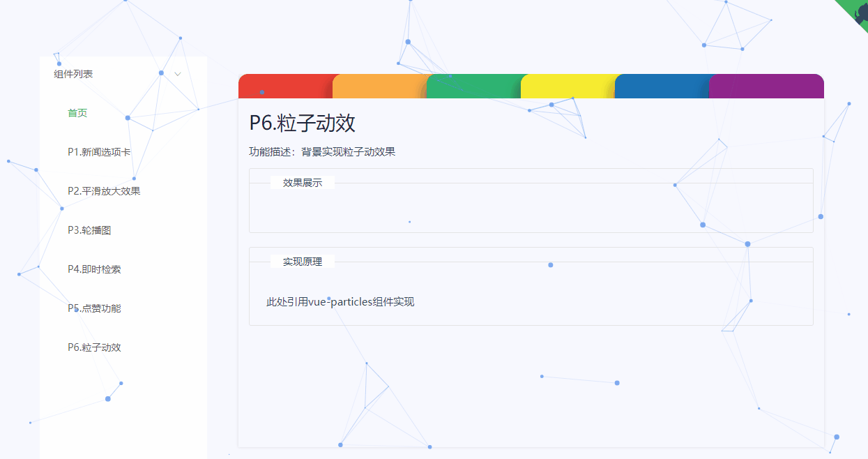The height and width of the screenshot is (459, 868).
Task: Click the 效果展示 section label
Action: 303,183
